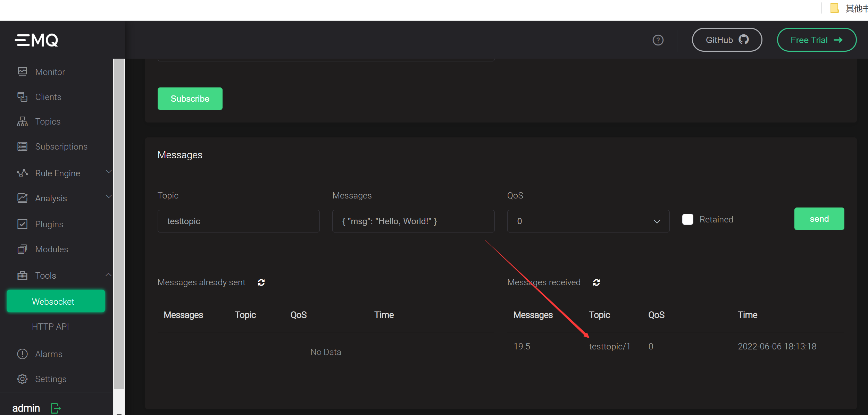Open the HTTP API menu item
The width and height of the screenshot is (868, 415).
tap(50, 327)
